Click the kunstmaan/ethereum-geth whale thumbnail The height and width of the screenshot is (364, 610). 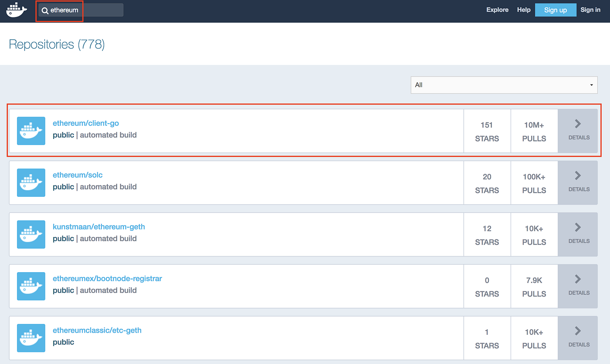[x=31, y=234]
